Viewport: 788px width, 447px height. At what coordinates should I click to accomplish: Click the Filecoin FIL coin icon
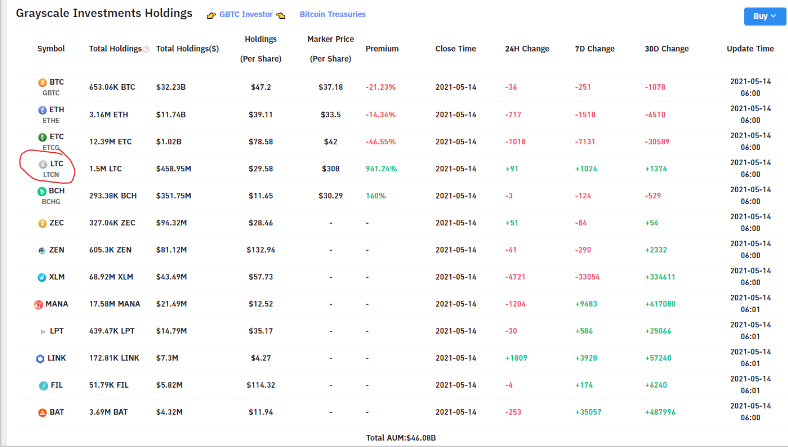click(43, 386)
